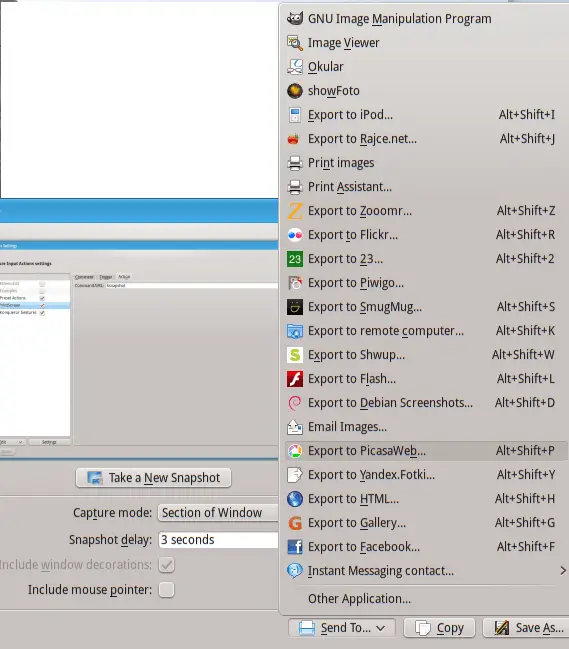Toggle Include window decorations checkbox

point(166,565)
